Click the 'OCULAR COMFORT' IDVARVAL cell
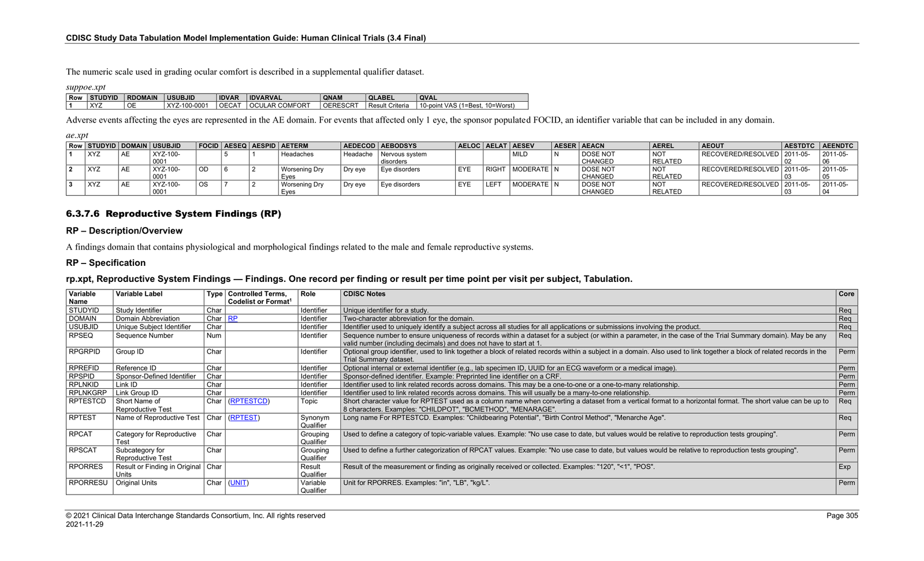924x561 pixels. pos(284,106)
